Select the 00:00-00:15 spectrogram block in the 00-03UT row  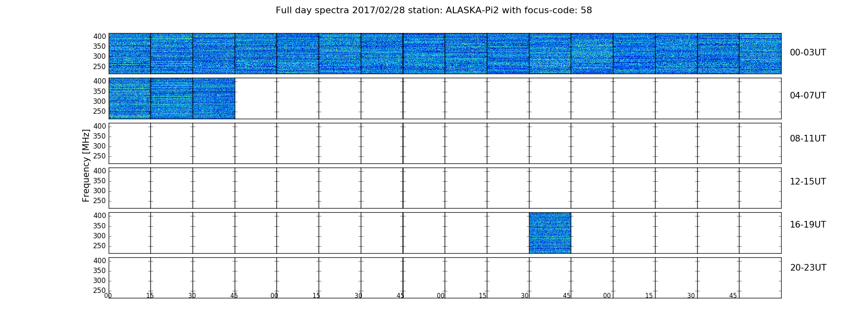pos(129,53)
